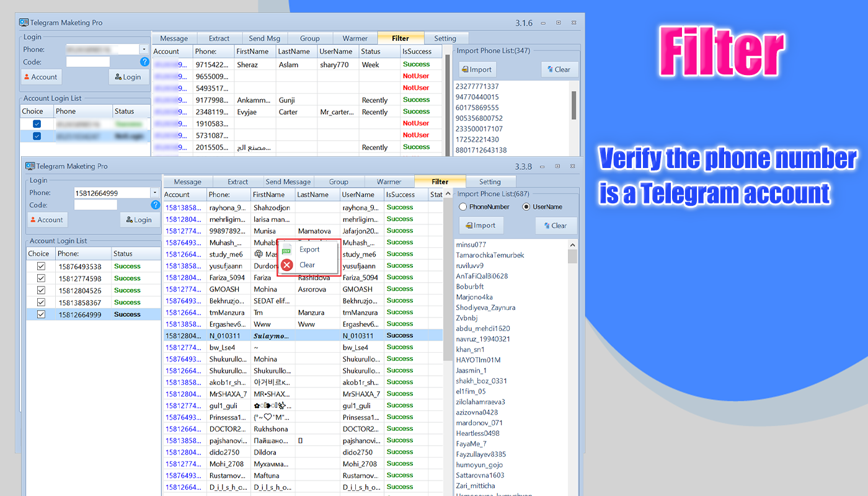Screen dimensions: 868x496
Task: Toggle the checkbox for account 15812664999
Action: [x=41, y=314]
